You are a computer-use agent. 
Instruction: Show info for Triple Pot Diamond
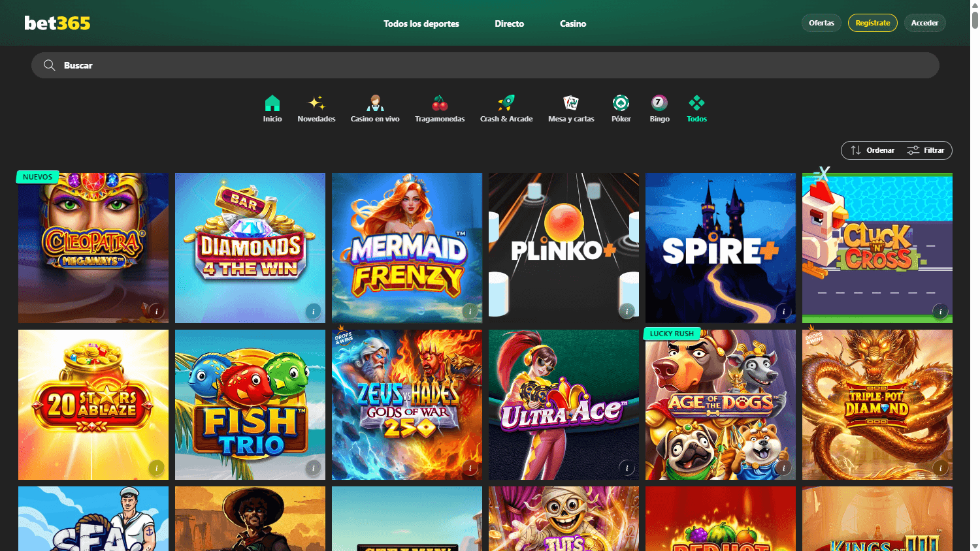tap(940, 468)
